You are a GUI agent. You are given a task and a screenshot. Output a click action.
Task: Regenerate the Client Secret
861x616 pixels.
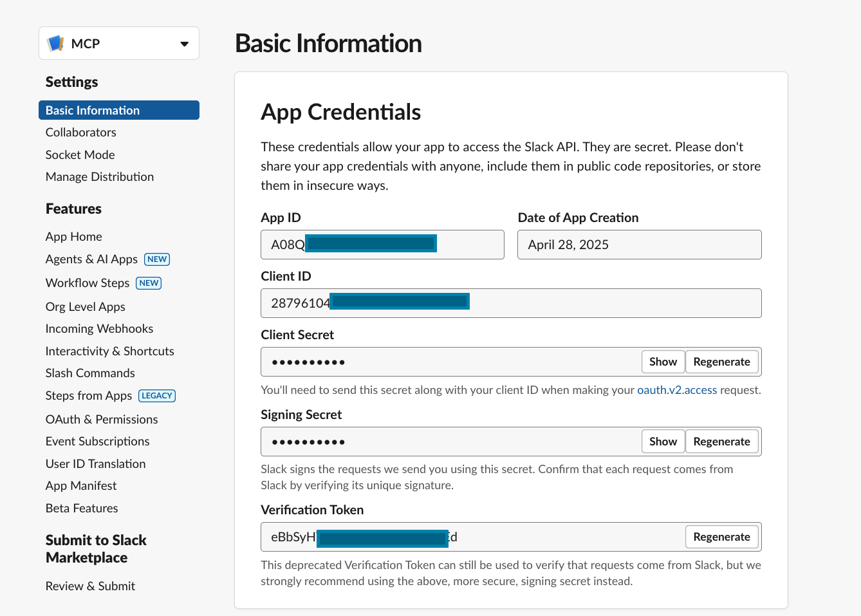pyautogui.click(x=721, y=362)
